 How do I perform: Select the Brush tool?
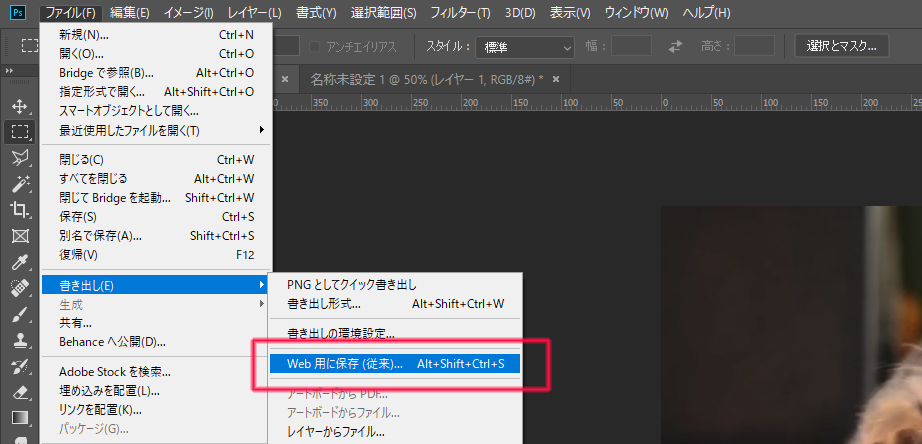coord(20,315)
